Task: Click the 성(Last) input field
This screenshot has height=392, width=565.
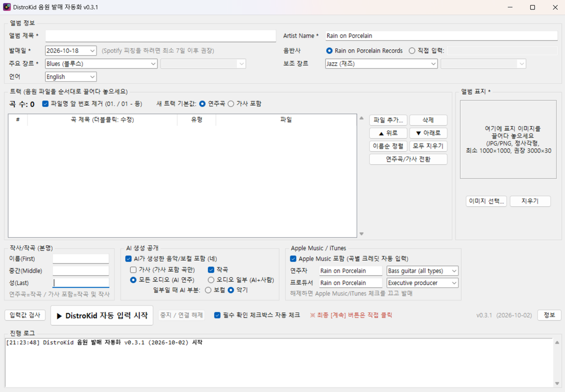Action: click(x=81, y=283)
